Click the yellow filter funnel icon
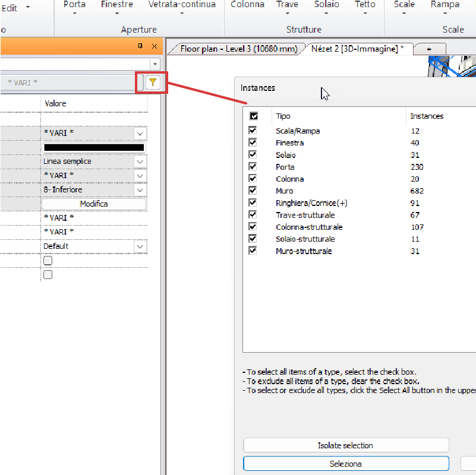 pyautogui.click(x=153, y=83)
